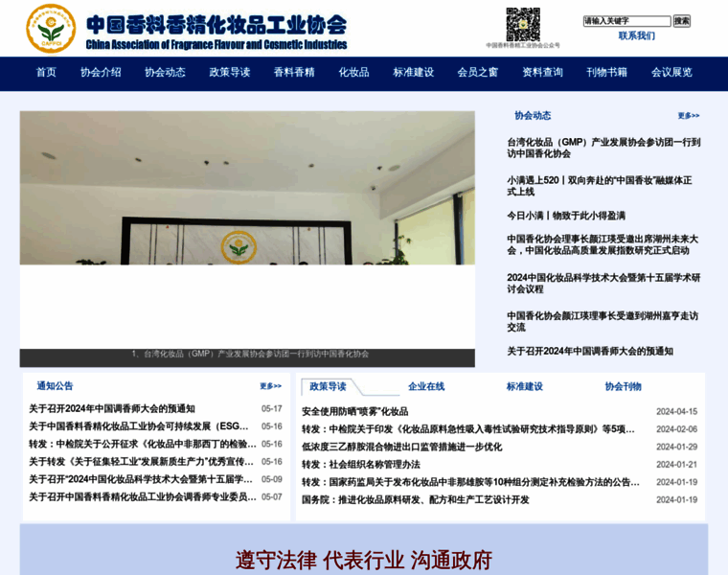Go to 首页 in navigation bar

point(46,72)
